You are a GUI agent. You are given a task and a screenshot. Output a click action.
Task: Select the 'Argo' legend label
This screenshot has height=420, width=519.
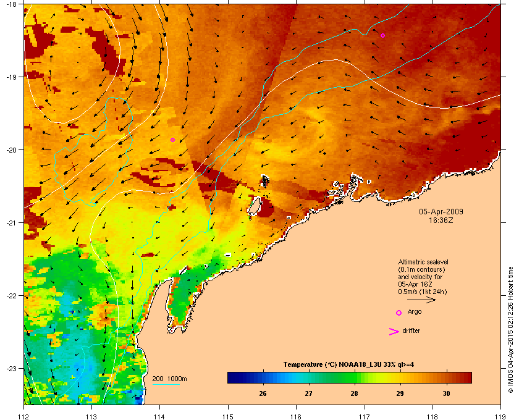click(x=415, y=311)
